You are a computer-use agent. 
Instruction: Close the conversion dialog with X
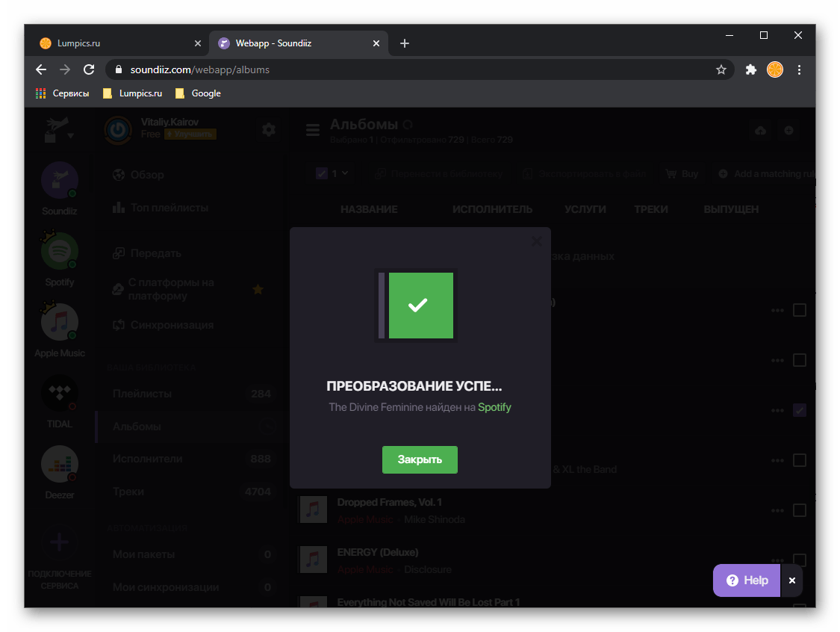[536, 241]
